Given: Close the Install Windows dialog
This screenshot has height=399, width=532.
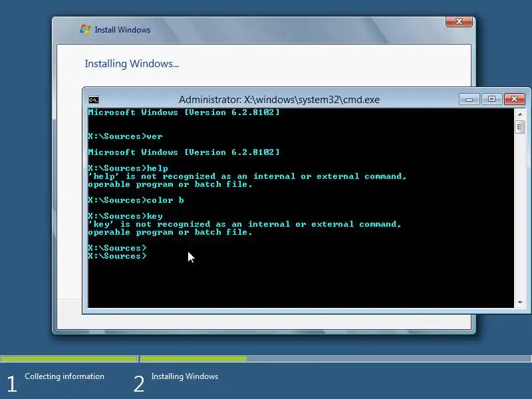Looking at the screenshot, I should pyautogui.click(x=459, y=21).
